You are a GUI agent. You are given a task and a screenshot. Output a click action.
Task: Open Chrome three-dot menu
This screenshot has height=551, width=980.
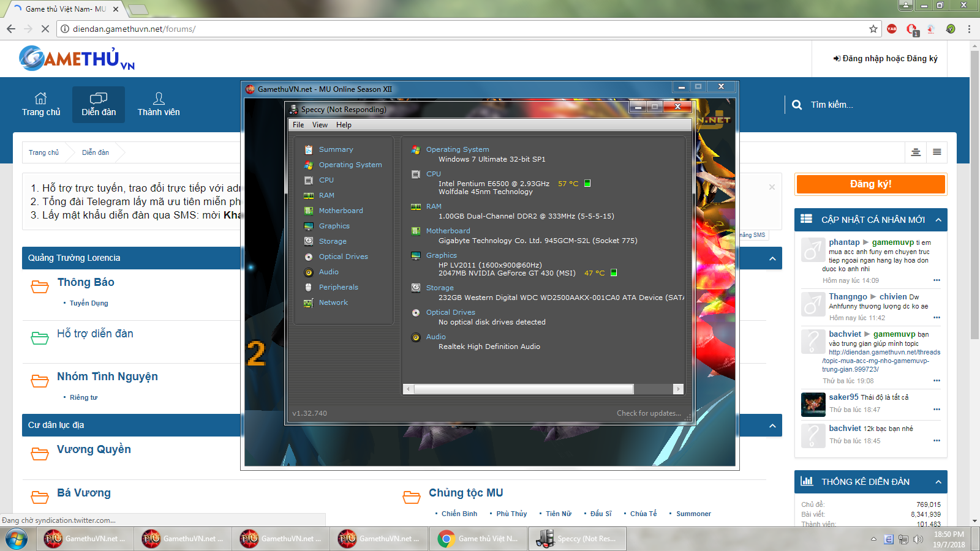tap(969, 29)
